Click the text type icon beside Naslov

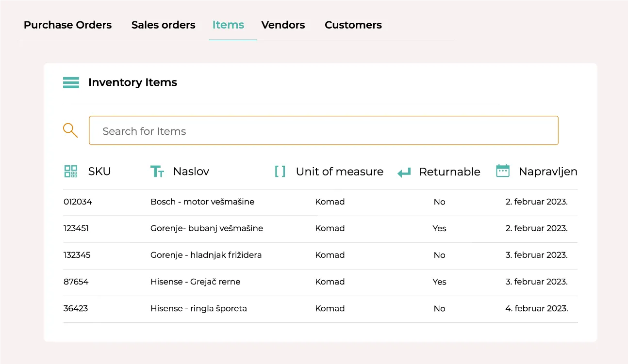(157, 171)
